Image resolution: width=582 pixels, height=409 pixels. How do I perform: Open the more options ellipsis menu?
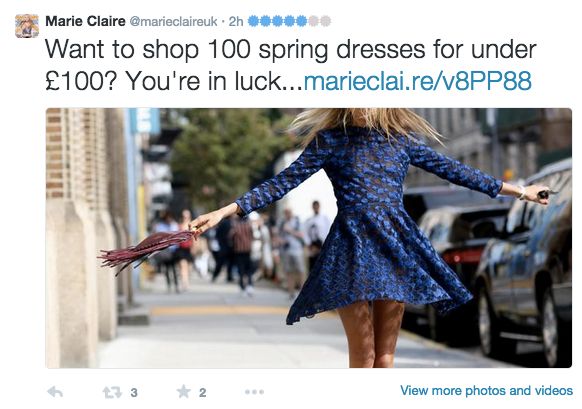pos(254,392)
